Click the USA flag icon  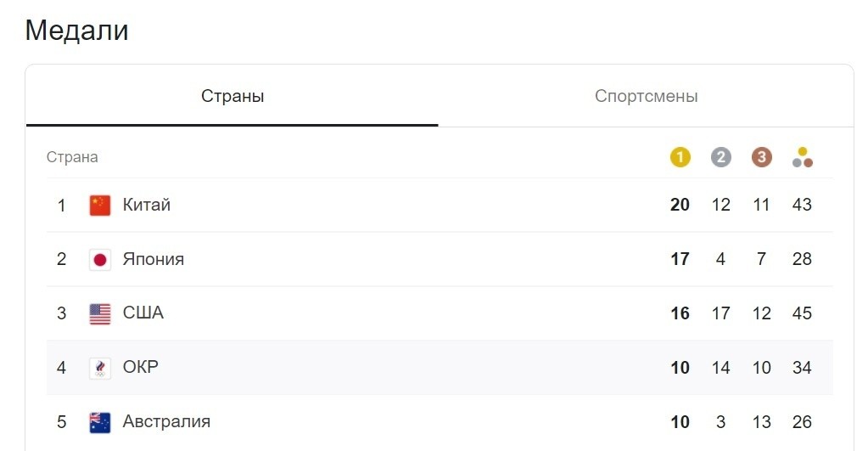coord(100,313)
